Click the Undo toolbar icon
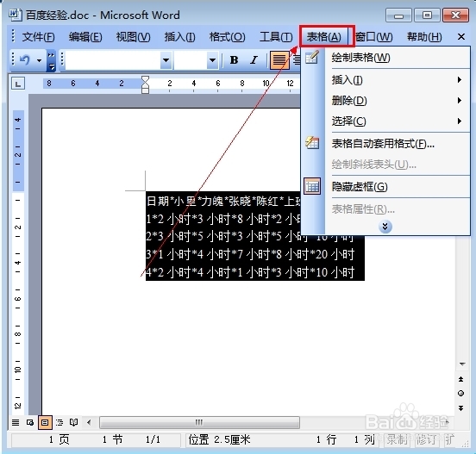Screen dimensions: 476x454 (x=25, y=59)
